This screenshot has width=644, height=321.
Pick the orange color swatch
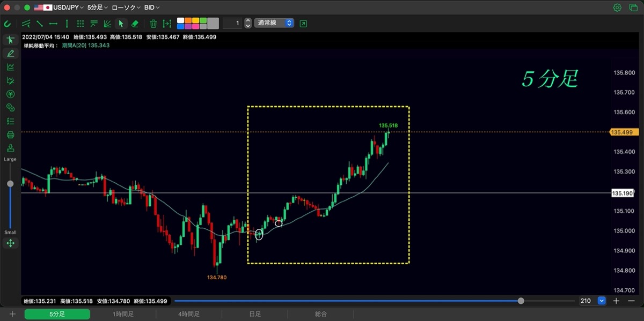pos(188,20)
